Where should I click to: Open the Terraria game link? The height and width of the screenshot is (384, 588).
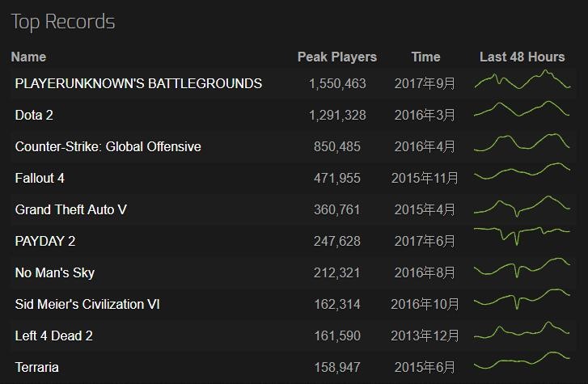[36, 367]
